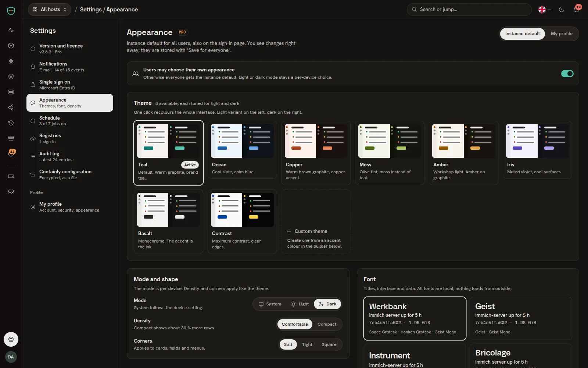This screenshot has height=368, width=588.
Task: Click the Search or jump field
Action: point(469,10)
